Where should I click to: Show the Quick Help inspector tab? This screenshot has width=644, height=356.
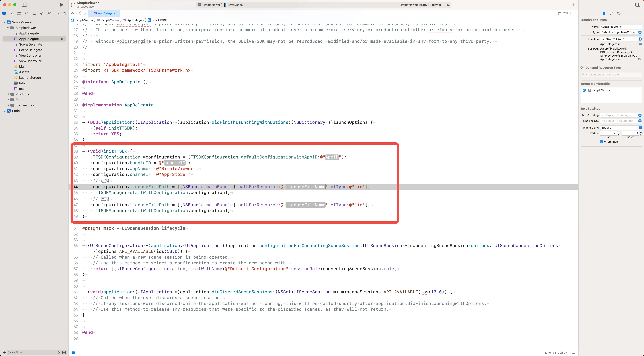pyautogui.click(x=619, y=13)
